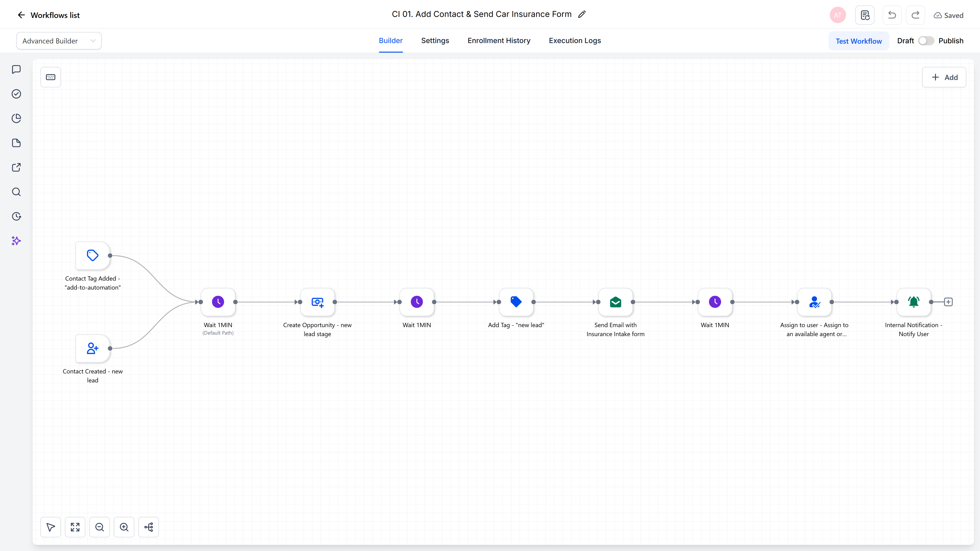Viewport: 980px width, 551px height.
Task: Open the search sidebar icon
Action: point(16,192)
